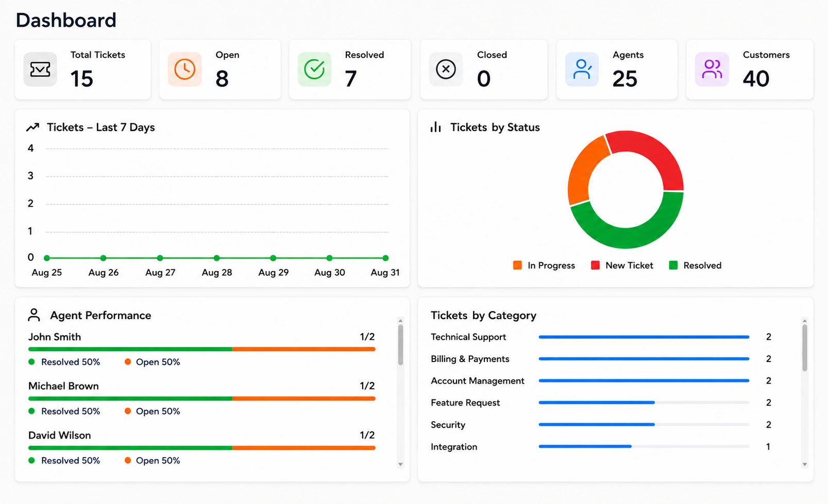Click the Billing & Payments category label
The height and width of the screenshot is (504, 828).
tap(470, 359)
